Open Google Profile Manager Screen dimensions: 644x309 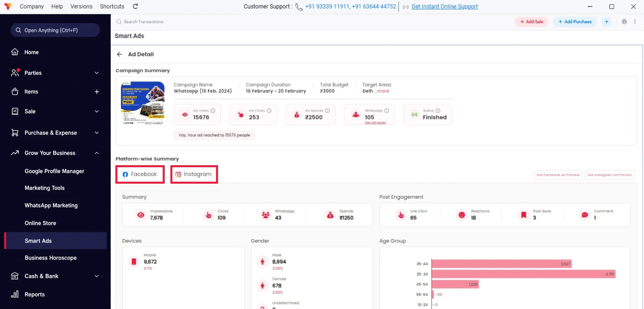(54, 171)
